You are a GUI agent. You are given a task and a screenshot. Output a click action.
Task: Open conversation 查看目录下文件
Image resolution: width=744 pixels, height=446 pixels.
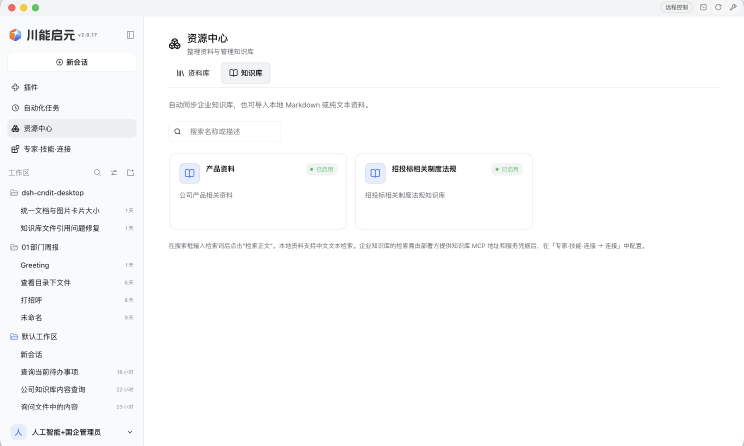click(72, 283)
